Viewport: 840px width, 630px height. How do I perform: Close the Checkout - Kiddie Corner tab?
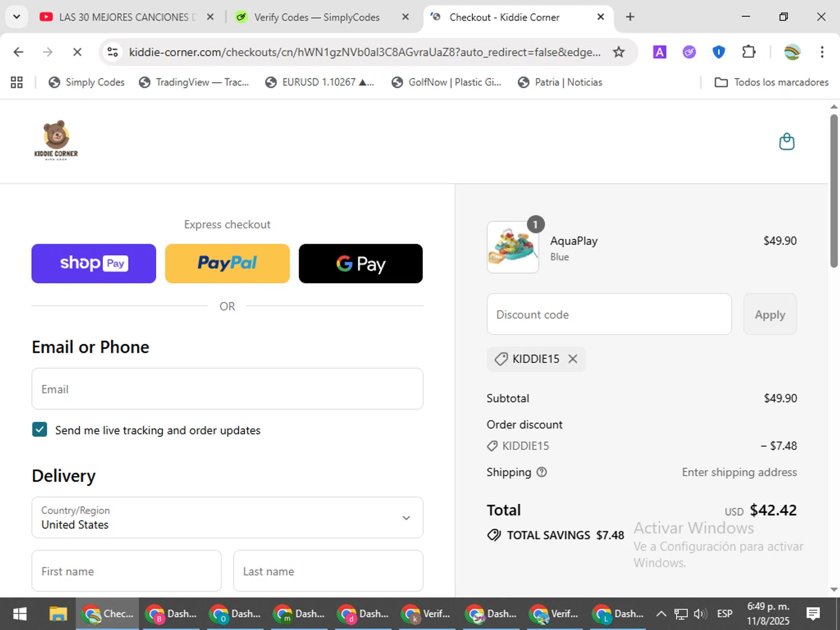[x=600, y=17]
